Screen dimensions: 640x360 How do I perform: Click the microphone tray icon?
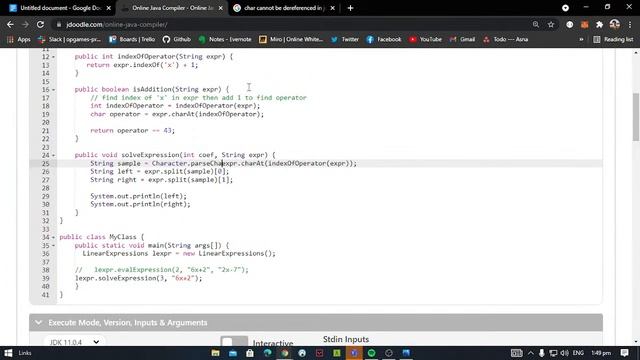coord(542,353)
